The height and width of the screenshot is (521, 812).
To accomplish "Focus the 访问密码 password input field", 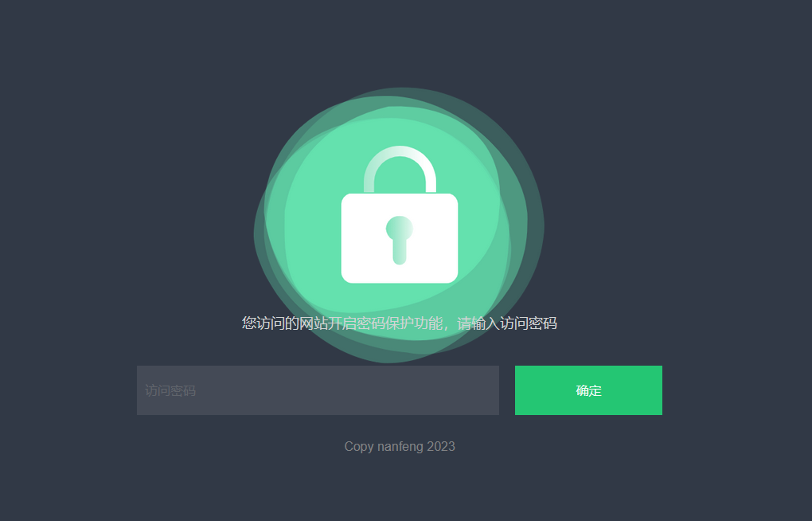I will [x=318, y=390].
